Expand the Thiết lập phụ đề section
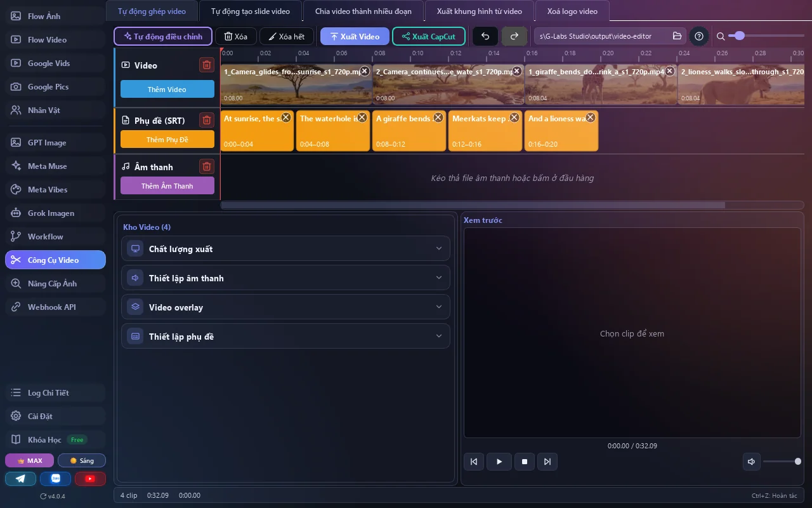The width and height of the screenshot is (812, 508). pyautogui.click(x=285, y=337)
